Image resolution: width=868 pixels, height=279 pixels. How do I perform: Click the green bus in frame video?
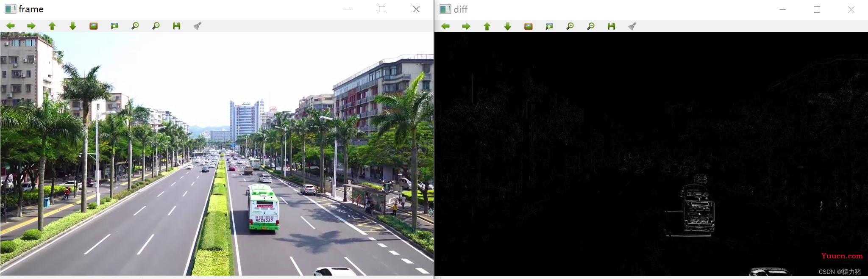[263, 207]
